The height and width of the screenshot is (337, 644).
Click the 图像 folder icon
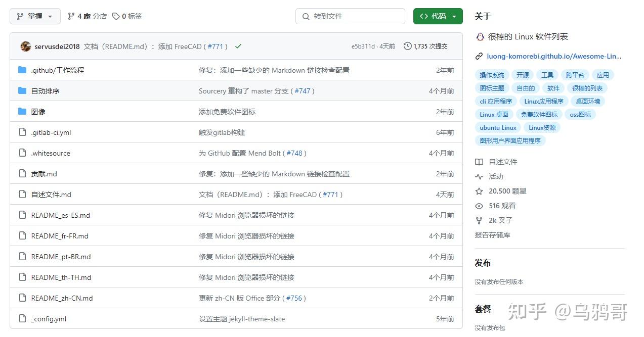(x=23, y=112)
